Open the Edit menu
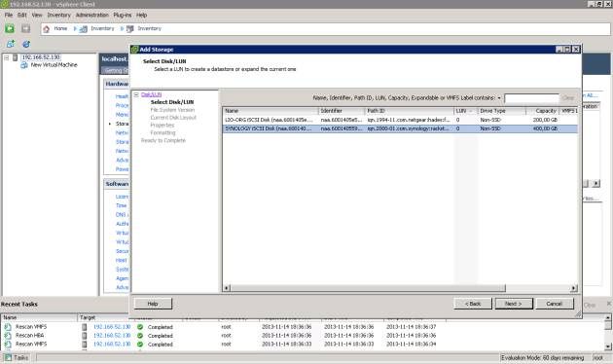613x364 pixels. click(x=21, y=15)
